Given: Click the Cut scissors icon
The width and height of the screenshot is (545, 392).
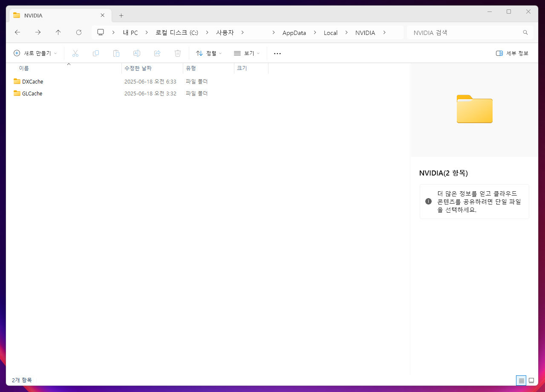Looking at the screenshot, I should 75,53.
